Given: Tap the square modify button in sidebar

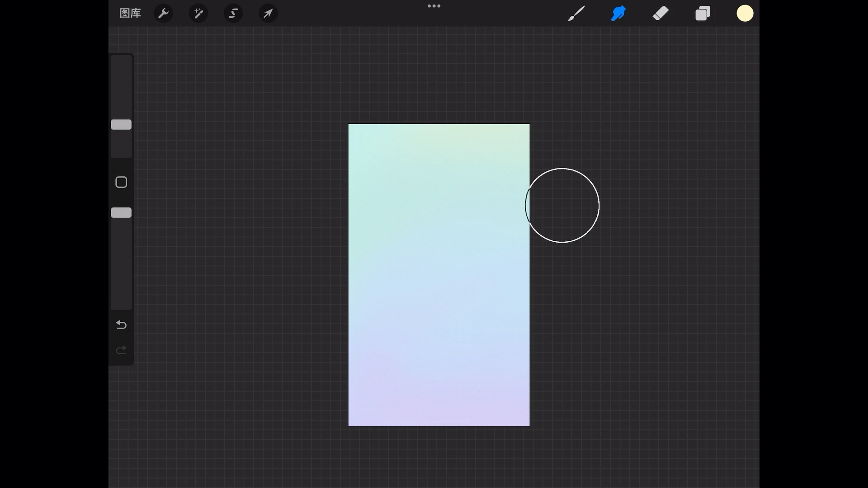Looking at the screenshot, I should [x=121, y=182].
